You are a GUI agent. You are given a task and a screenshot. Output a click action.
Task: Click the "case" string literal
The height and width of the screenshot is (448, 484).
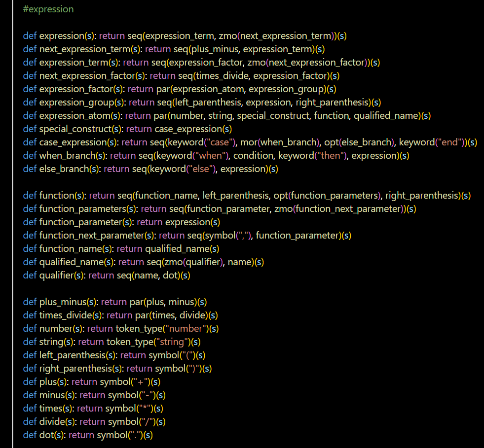220,142
